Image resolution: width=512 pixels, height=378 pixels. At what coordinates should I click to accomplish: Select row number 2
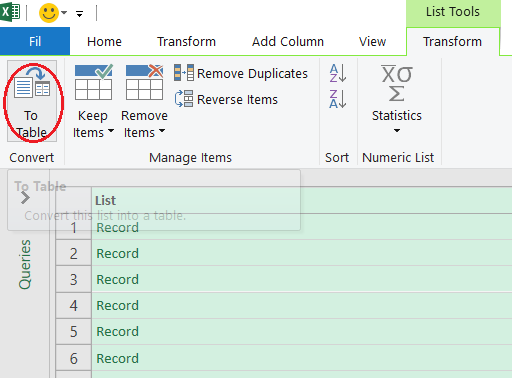(74, 254)
